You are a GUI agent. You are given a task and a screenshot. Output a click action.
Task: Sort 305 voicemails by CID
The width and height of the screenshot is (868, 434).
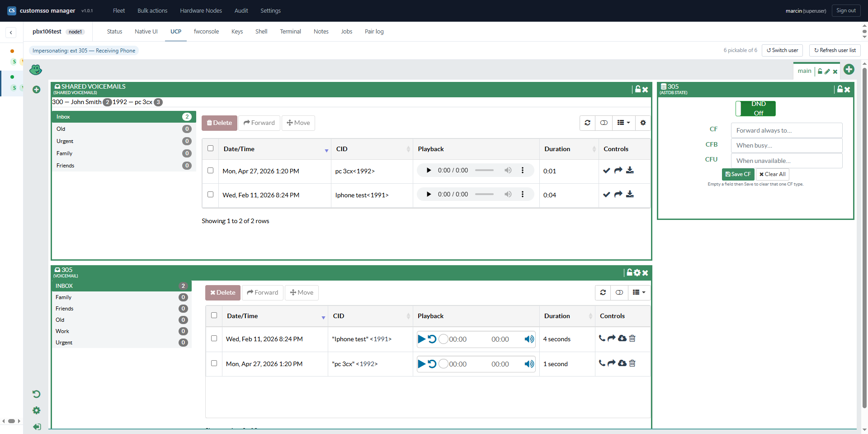[370, 316]
